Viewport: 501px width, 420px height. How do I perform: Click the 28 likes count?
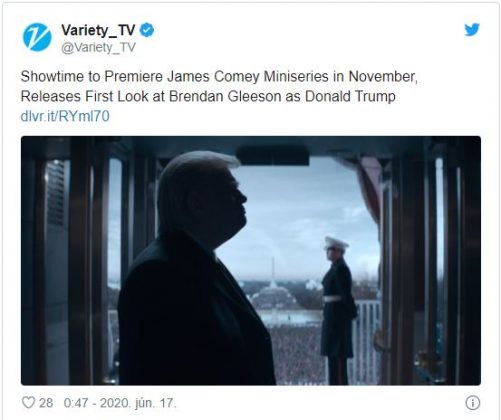46,403
